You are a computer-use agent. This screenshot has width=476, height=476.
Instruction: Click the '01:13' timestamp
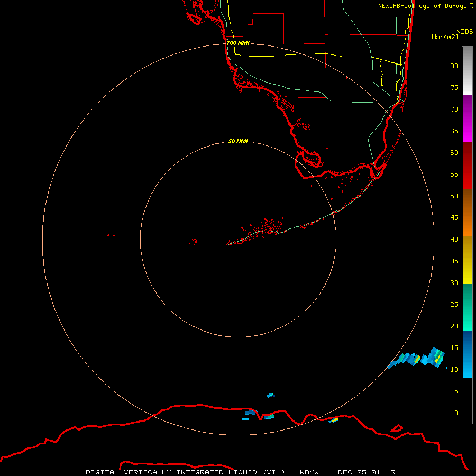pos(383,472)
